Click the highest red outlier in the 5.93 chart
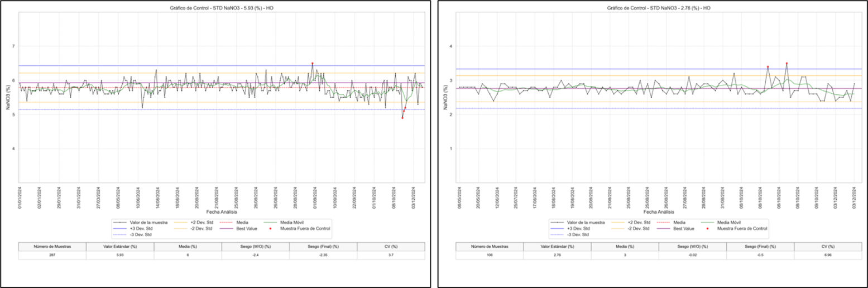The height and width of the screenshot is (288, 868). (x=313, y=64)
